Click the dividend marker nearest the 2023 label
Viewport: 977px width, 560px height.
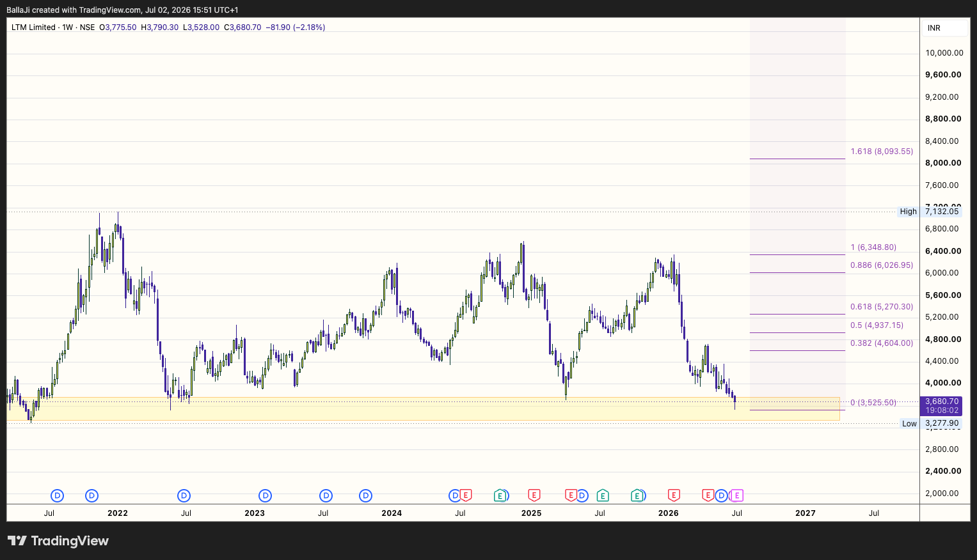pyautogui.click(x=265, y=495)
